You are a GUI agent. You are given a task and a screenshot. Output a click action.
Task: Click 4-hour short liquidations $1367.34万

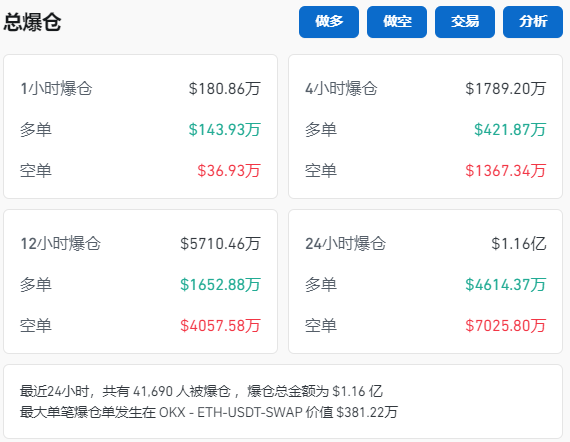(x=506, y=171)
